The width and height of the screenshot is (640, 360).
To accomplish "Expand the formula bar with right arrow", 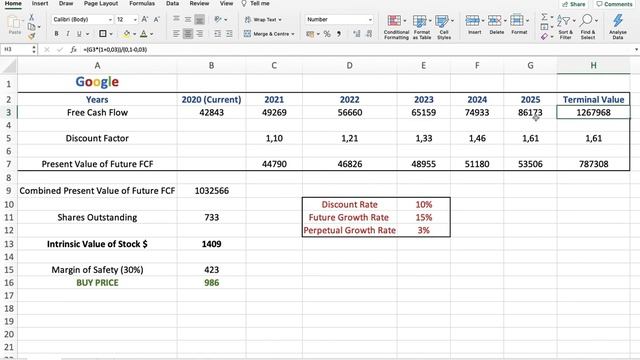I will 636,50.
